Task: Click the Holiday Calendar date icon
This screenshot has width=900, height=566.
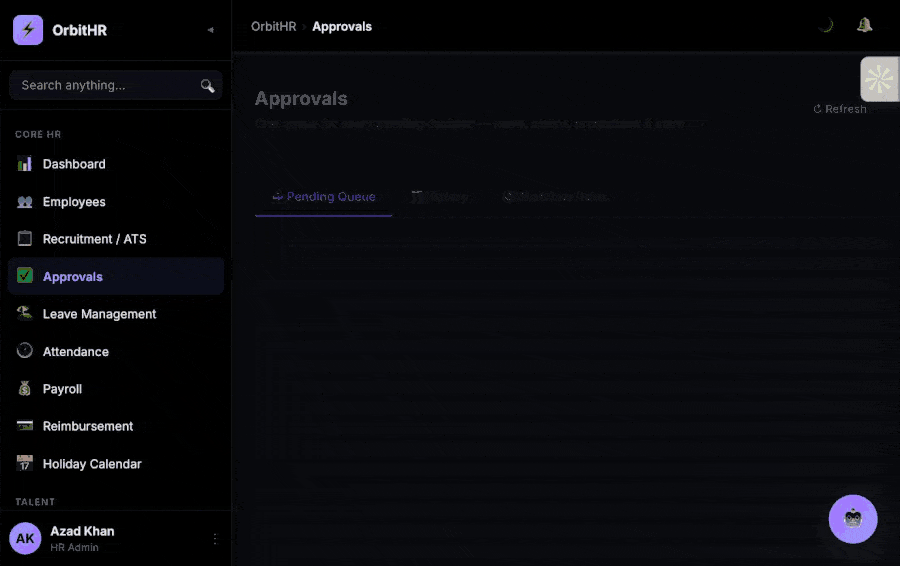Action: (x=25, y=463)
